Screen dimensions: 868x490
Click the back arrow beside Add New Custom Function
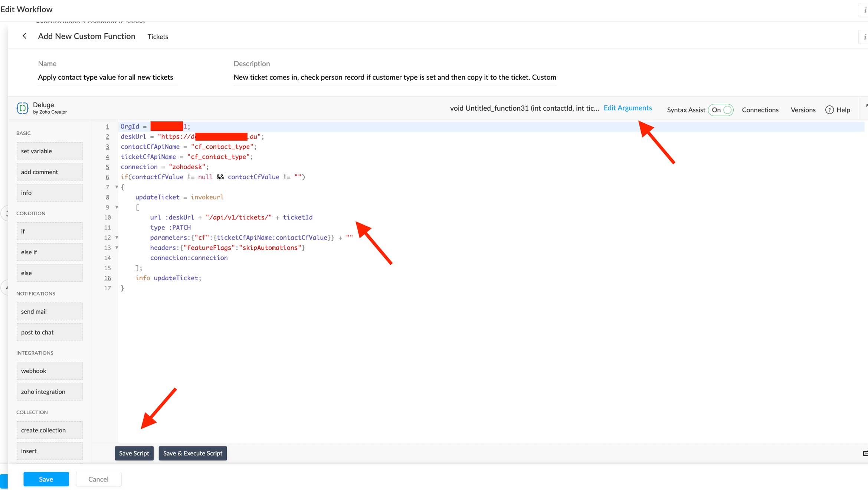[x=24, y=36]
